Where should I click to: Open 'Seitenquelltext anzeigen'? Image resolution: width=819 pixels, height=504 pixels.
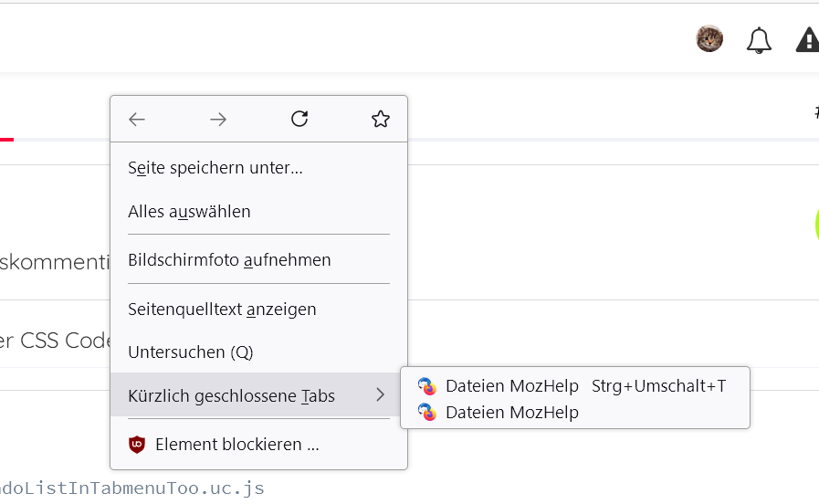click(222, 310)
